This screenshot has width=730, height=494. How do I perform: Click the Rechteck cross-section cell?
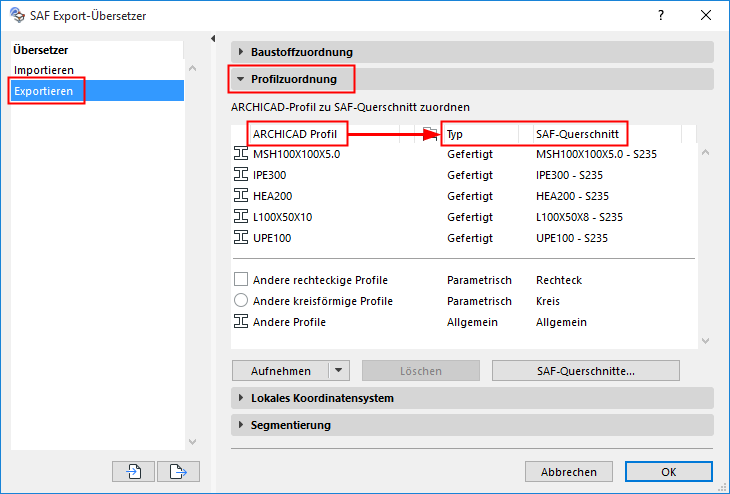pyautogui.click(x=559, y=280)
